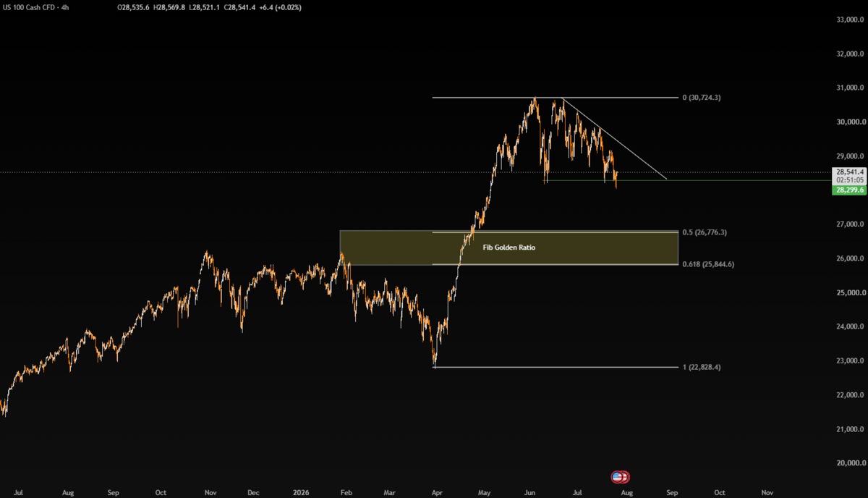Screen dimensions: 868x498
Task: Click the Mar label on time axis
Action: (x=391, y=492)
